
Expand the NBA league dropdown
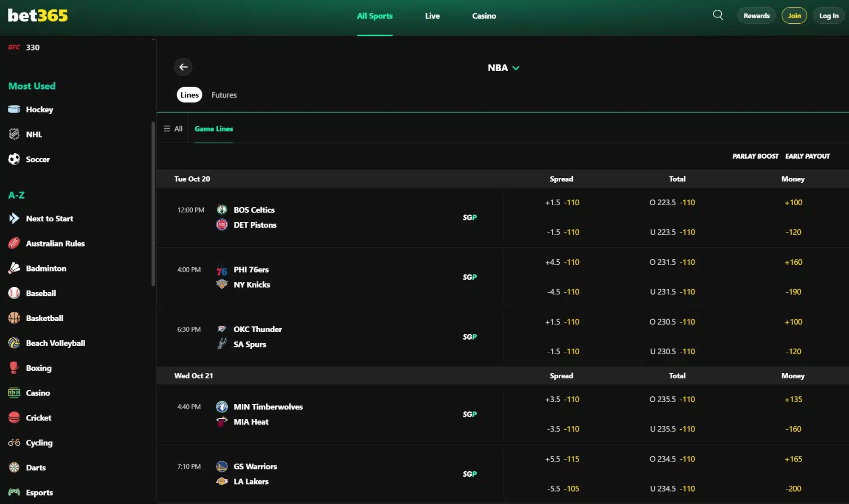point(503,68)
